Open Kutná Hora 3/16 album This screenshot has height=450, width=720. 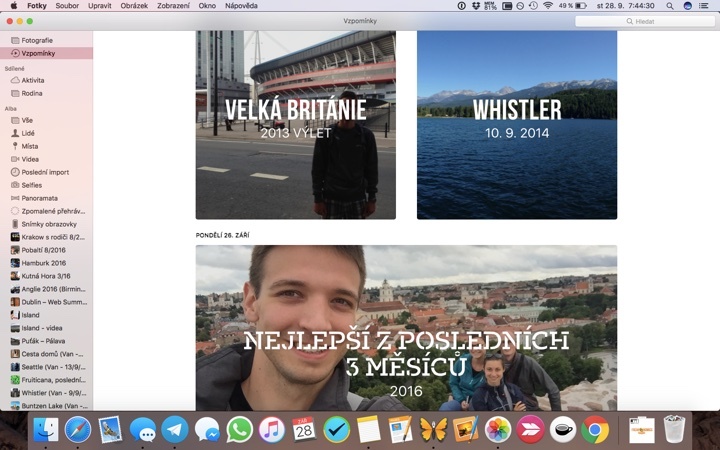click(46, 276)
